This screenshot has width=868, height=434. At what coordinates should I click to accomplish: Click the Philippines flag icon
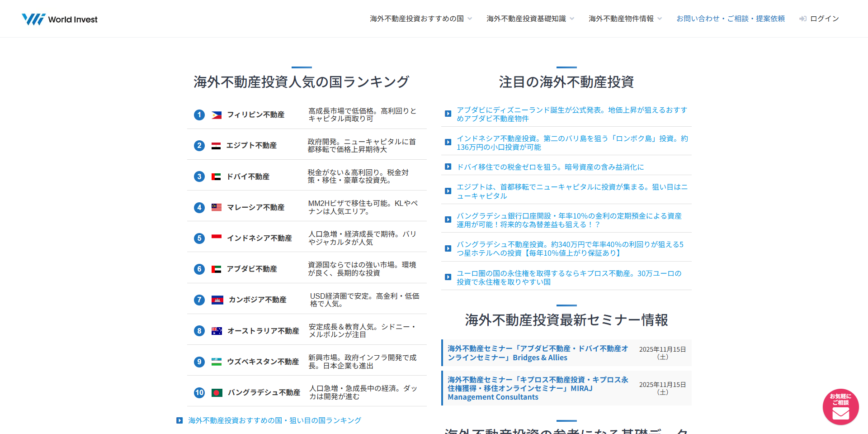(x=217, y=115)
